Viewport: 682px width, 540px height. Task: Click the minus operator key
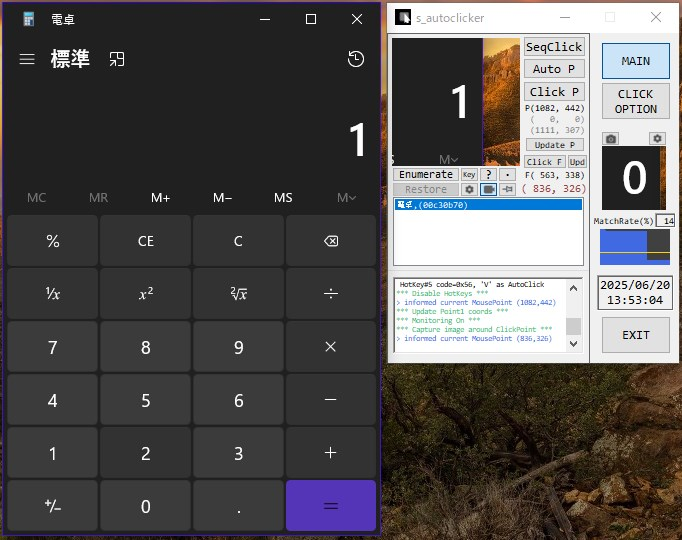click(331, 400)
